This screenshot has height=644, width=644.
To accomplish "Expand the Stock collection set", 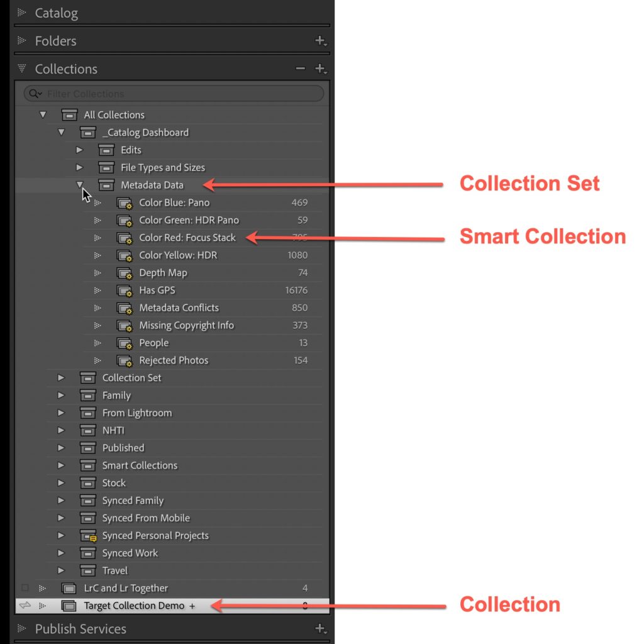I will click(61, 483).
